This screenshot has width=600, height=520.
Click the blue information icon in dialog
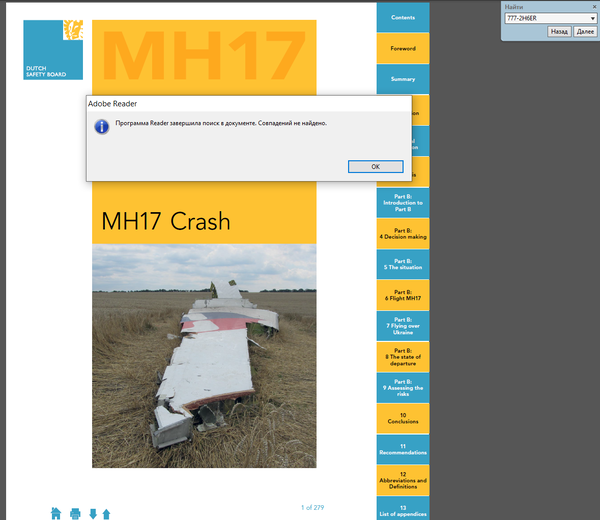[102, 127]
